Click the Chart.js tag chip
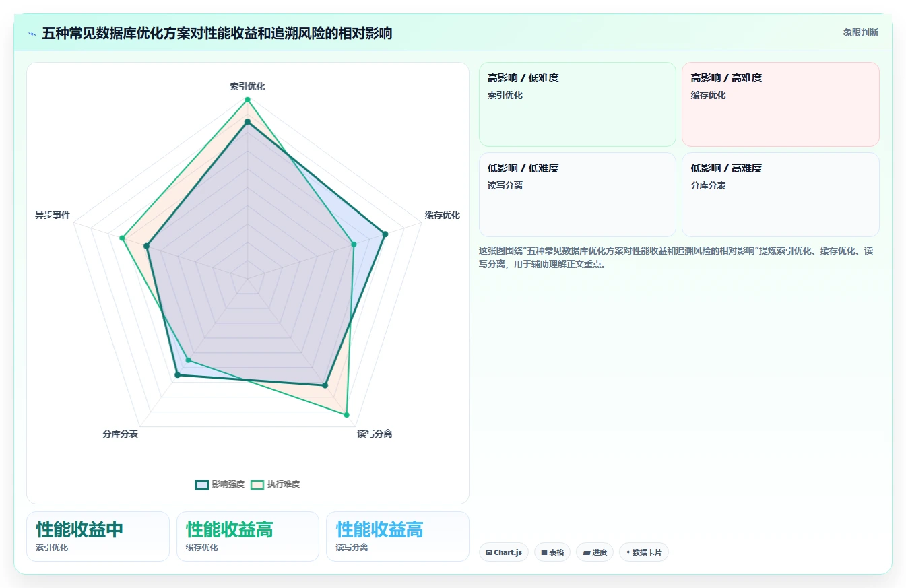The height and width of the screenshot is (588, 906). (504, 552)
